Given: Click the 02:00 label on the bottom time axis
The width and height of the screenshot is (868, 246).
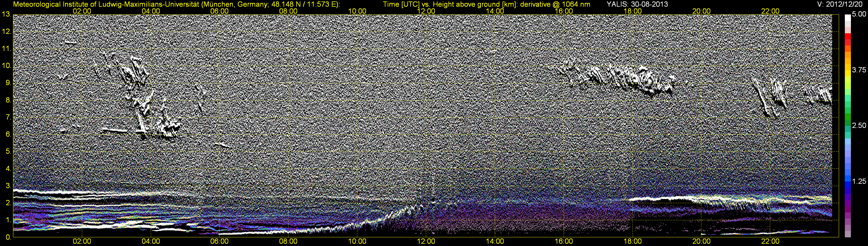Looking at the screenshot, I should click(x=82, y=242).
